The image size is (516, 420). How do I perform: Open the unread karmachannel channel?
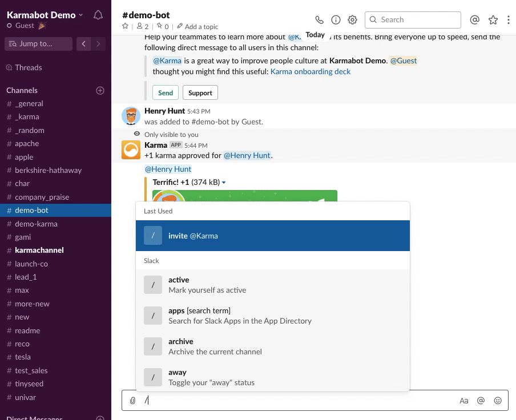click(39, 251)
